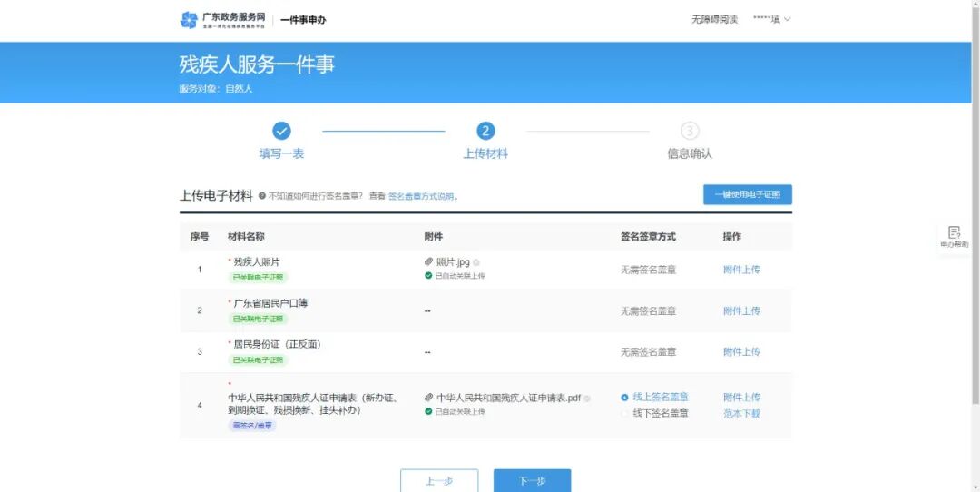Click the 信息确认 step label
Image resolution: width=980 pixels, height=492 pixels.
coord(690,153)
